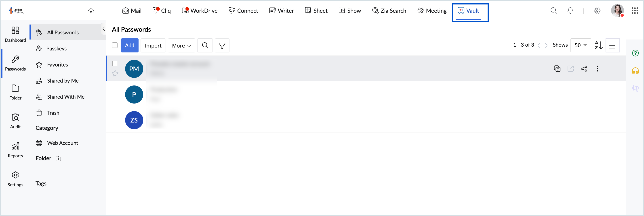Open Zia Search from the top bar
Screen dimensions: 644x216
(x=389, y=10)
